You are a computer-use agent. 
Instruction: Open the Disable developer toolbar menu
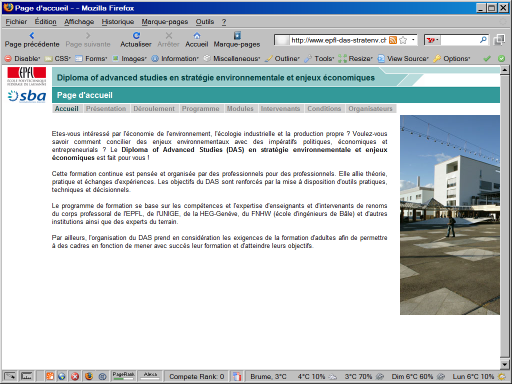(22, 59)
